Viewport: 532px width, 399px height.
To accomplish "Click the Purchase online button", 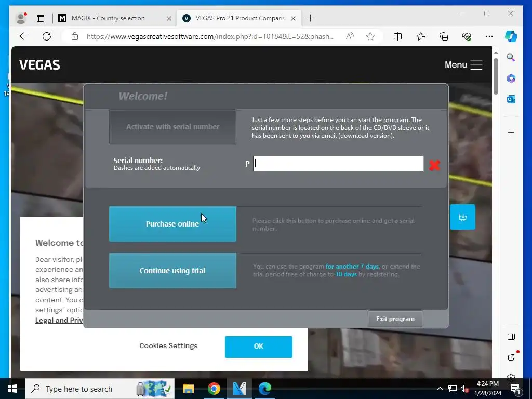I will [172, 224].
